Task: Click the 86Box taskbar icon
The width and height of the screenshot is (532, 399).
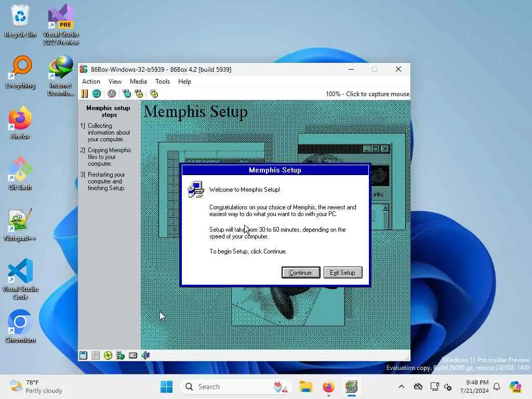Action: click(352, 387)
